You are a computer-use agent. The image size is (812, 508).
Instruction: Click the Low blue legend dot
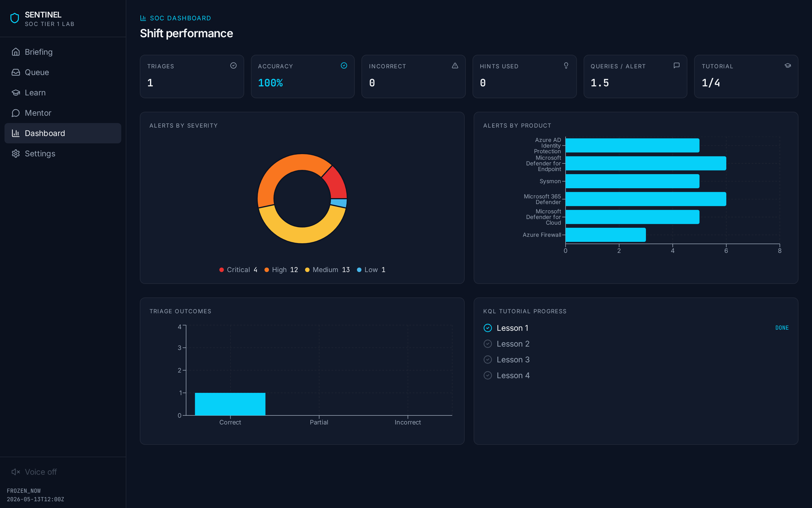click(x=359, y=270)
